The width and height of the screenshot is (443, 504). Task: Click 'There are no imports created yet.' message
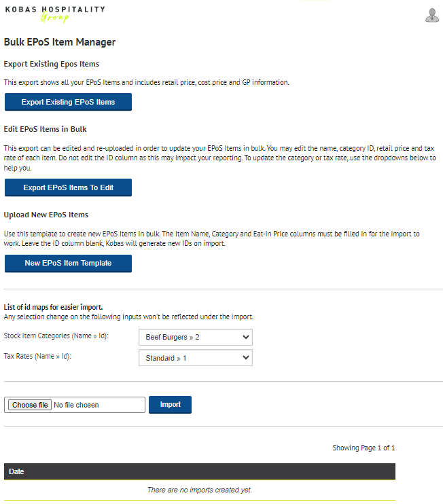coord(200,490)
